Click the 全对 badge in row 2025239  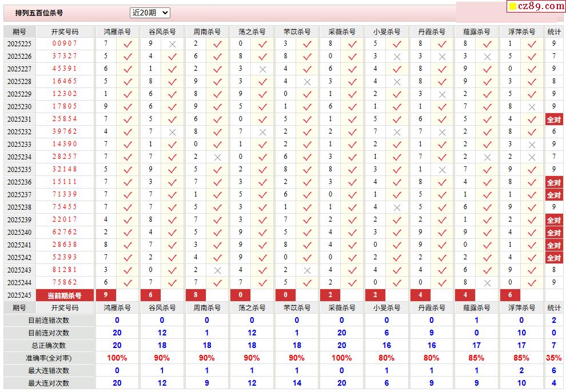[x=554, y=220]
